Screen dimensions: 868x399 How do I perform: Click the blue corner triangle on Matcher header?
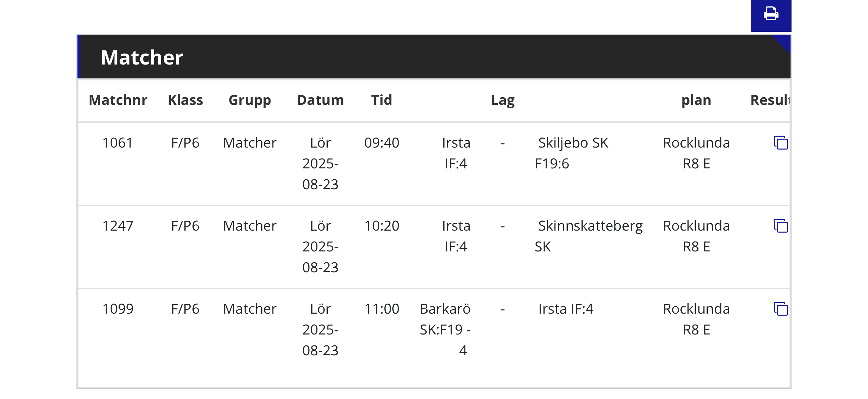(x=784, y=42)
